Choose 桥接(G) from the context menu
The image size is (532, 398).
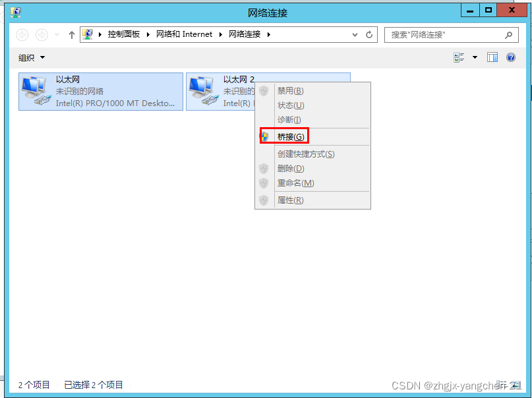[x=291, y=136]
